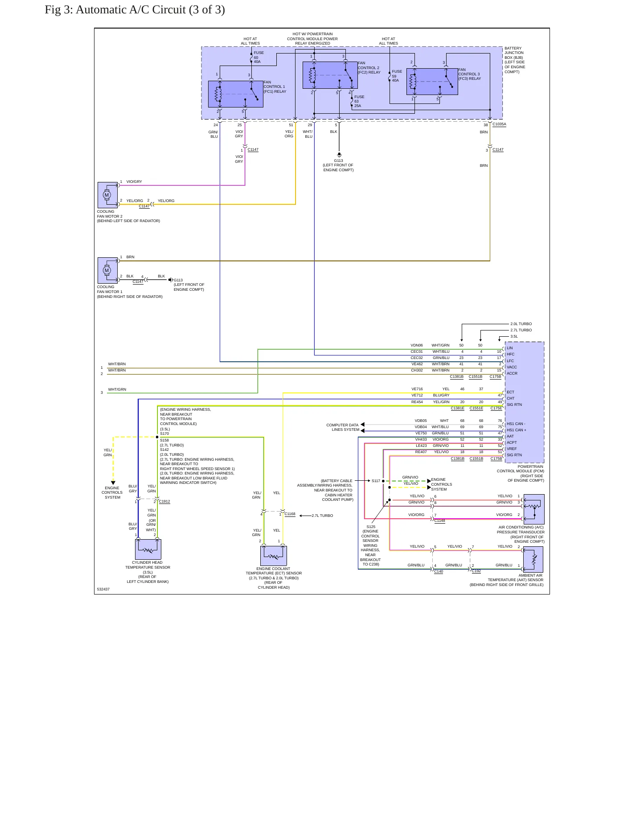Select the Powertrain Control Module box
The height and width of the screenshot is (834, 644).
click(525, 402)
